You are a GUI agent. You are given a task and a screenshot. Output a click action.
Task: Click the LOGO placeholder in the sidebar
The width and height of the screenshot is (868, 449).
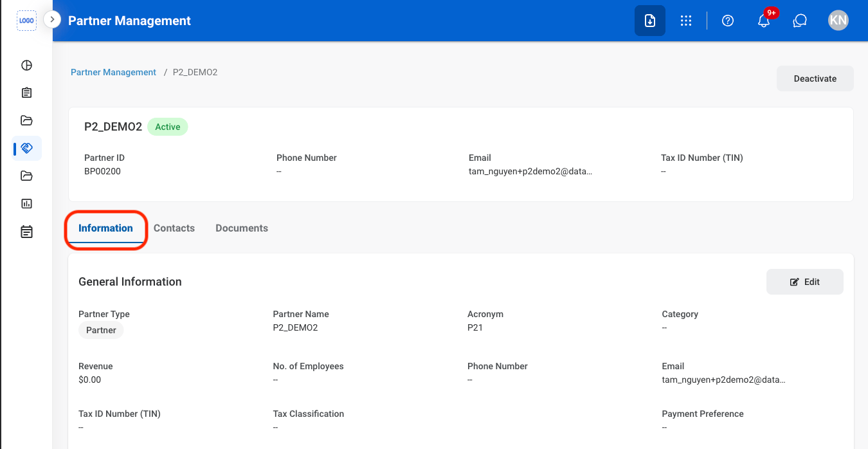(x=26, y=21)
